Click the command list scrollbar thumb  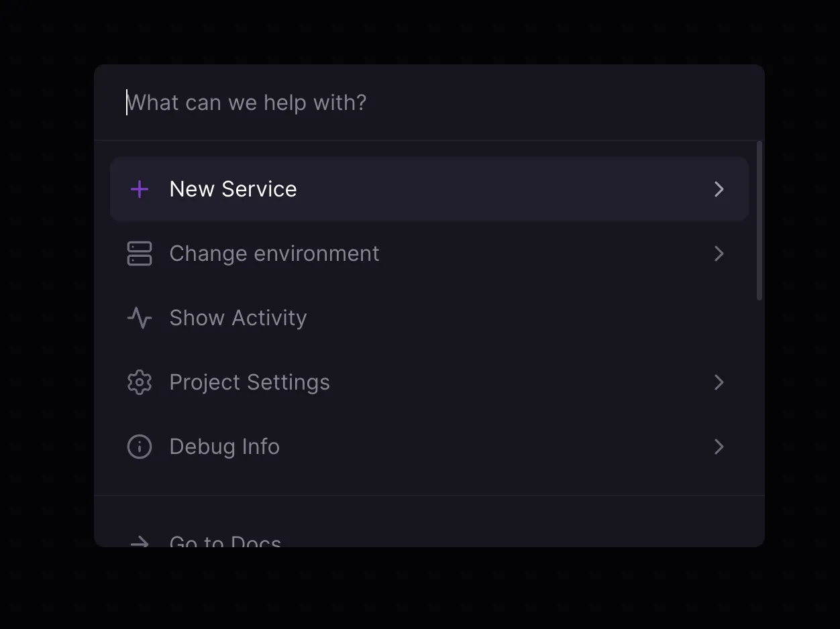click(x=759, y=221)
